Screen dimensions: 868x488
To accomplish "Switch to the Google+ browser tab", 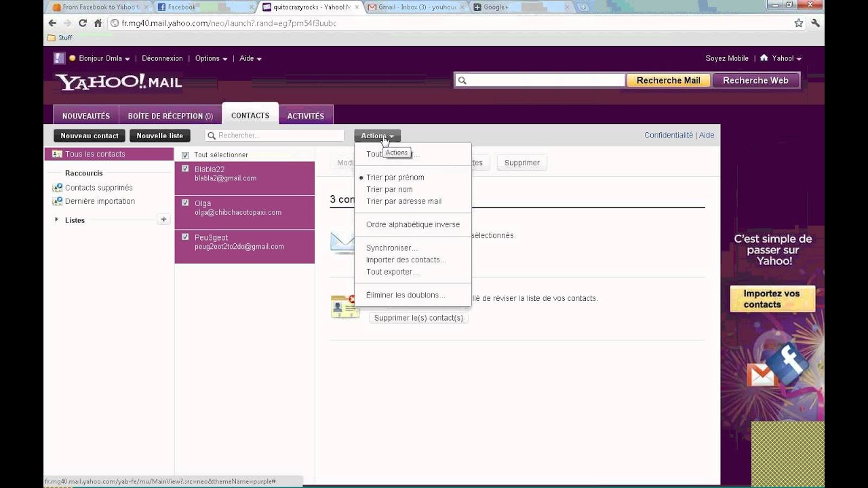I will click(519, 7).
